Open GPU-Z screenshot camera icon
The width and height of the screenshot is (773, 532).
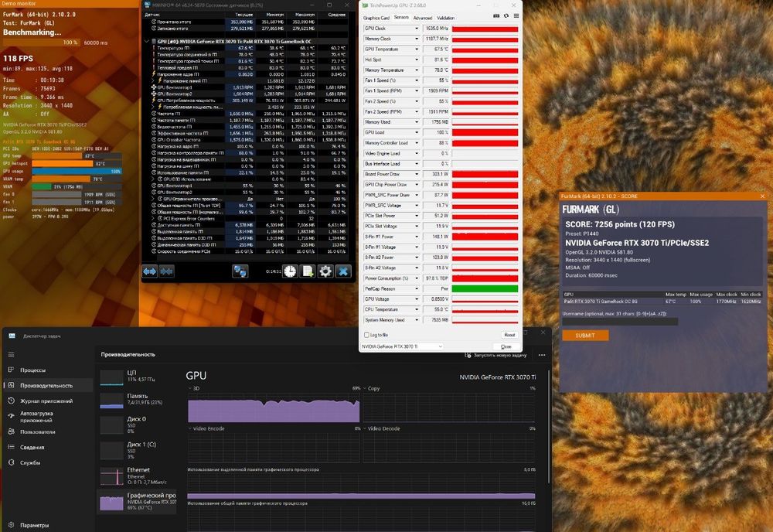[496, 16]
